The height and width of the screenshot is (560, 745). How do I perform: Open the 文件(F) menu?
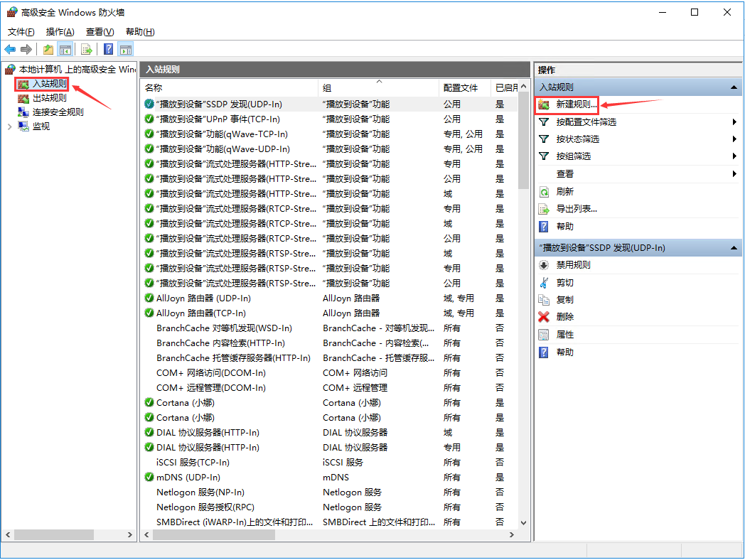tap(21, 32)
